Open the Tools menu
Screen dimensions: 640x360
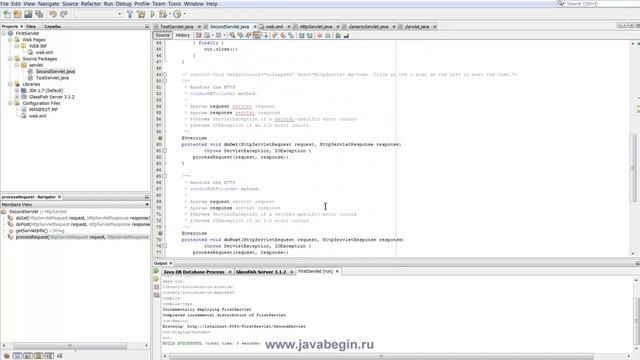pos(174,4)
